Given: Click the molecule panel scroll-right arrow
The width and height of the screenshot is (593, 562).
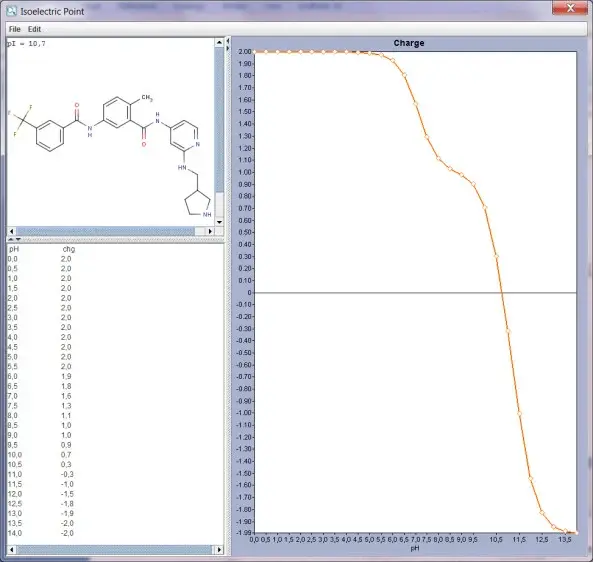Looking at the screenshot, I should [x=210, y=231].
